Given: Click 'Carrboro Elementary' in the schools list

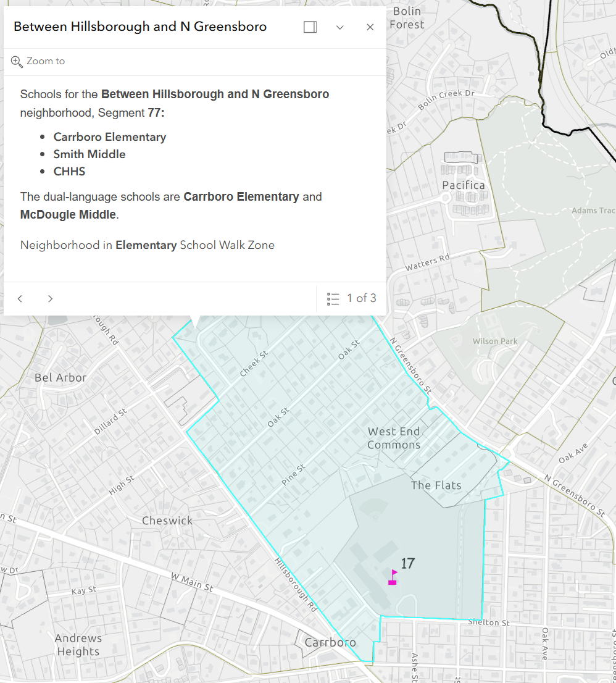Looking at the screenshot, I should (x=110, y=136).
